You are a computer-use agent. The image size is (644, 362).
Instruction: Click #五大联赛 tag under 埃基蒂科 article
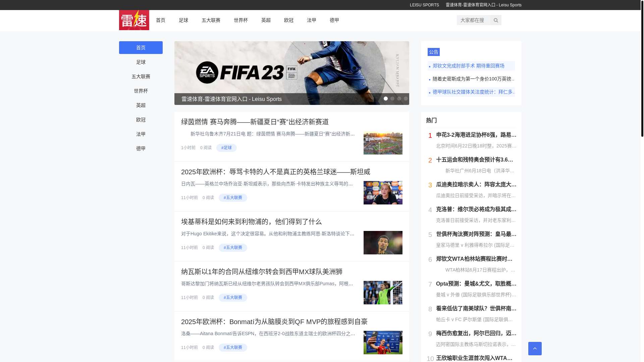(233, 248)
